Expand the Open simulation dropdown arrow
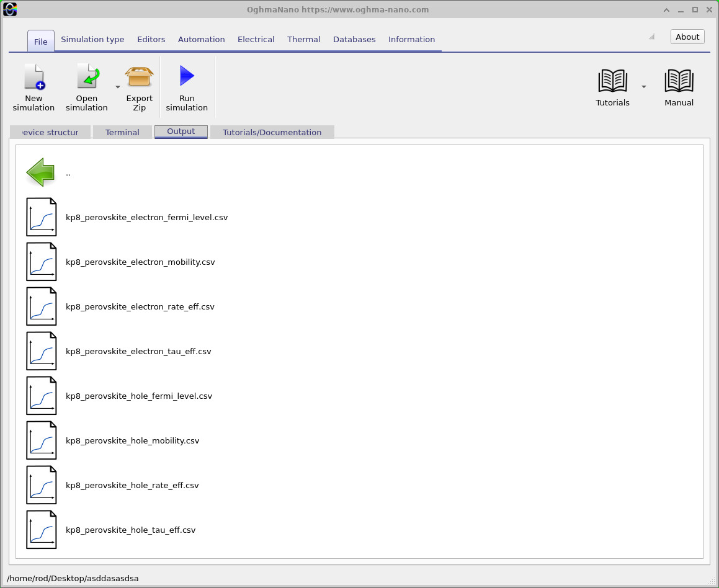Viewport: 719px width, 588px height. 117,87
